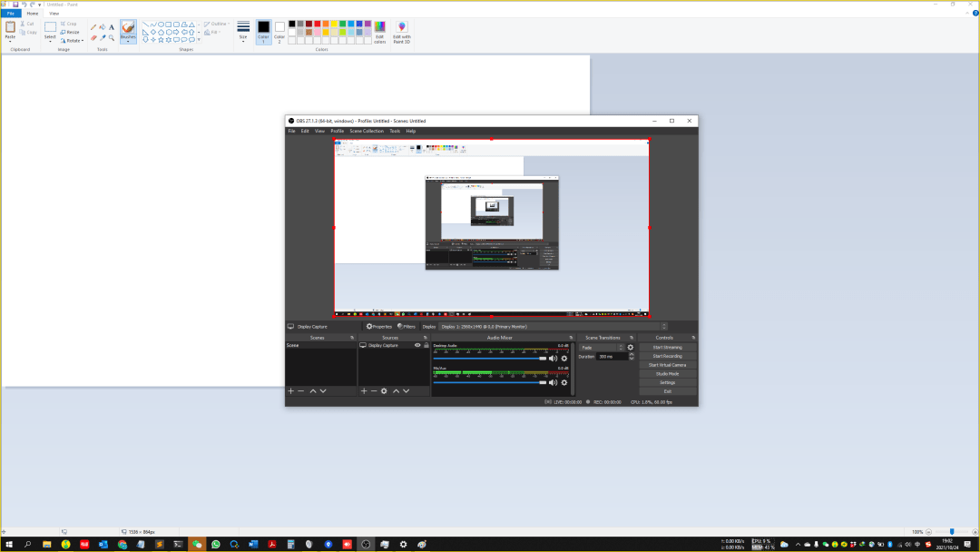The image size is (980, 552).
Task: Open Filters for Display Capture source
Action: pyautogui.click(x=407, y=327)
